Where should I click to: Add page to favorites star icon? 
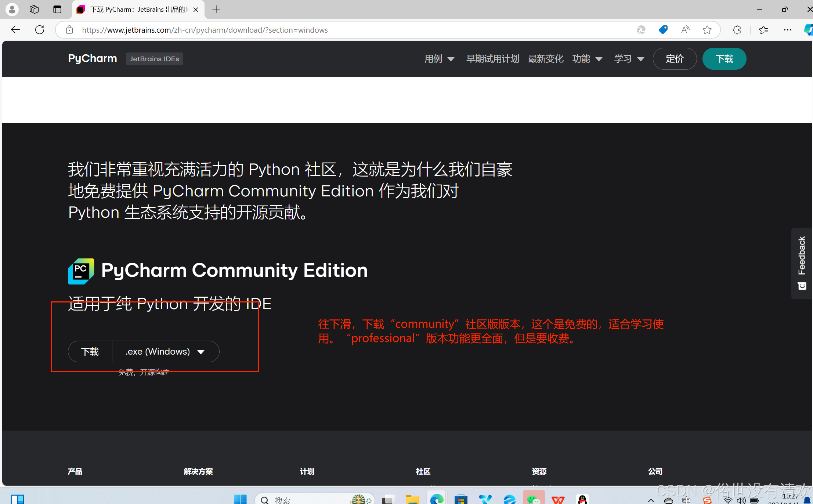click(707, 30)
